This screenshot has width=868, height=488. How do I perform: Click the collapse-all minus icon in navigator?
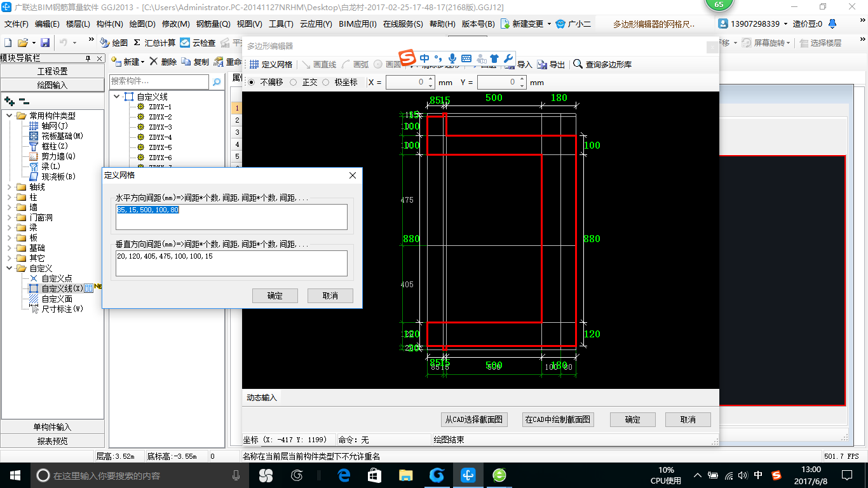pos(24,100)
